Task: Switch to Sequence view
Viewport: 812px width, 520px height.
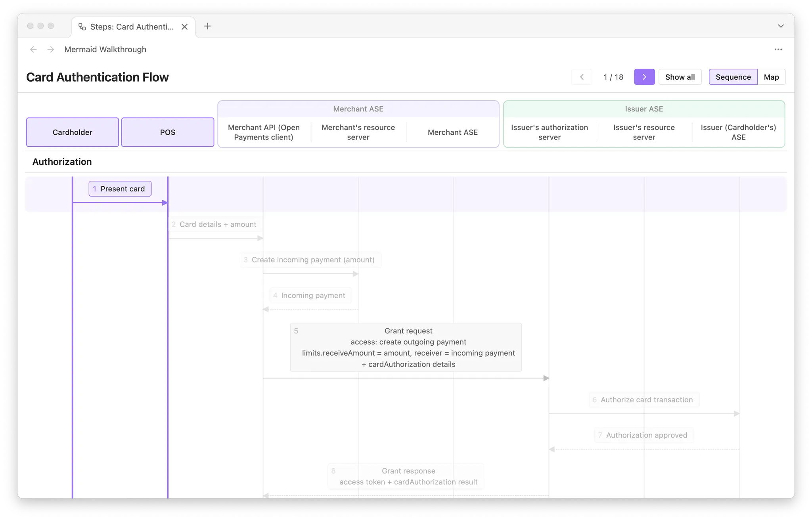Action: coord(733,77)
